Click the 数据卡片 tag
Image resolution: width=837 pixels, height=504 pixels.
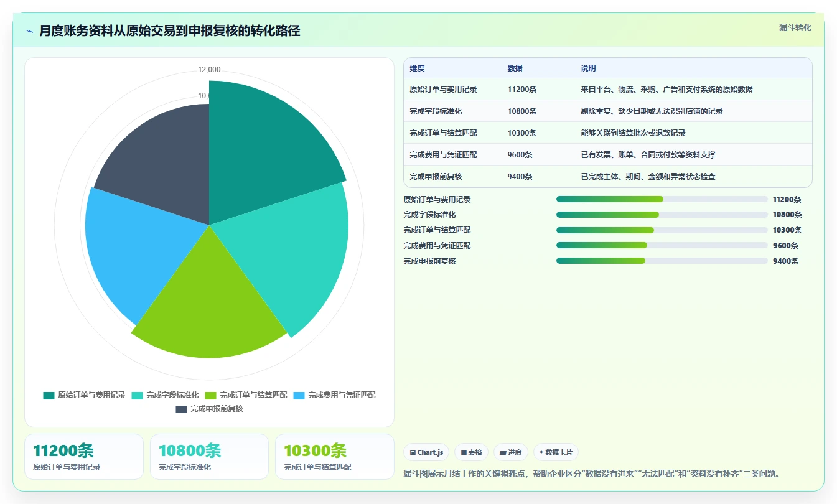[x=556, y=452]
